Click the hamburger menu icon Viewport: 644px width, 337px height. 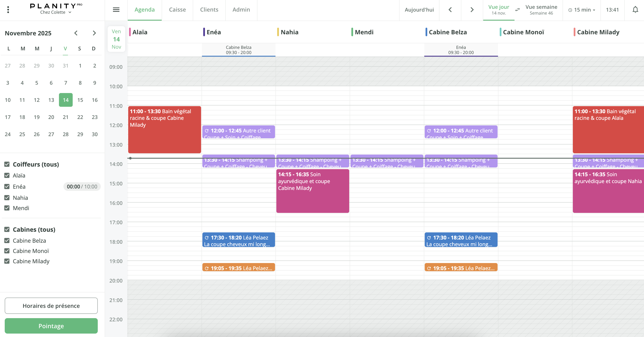tap(116, 10)
